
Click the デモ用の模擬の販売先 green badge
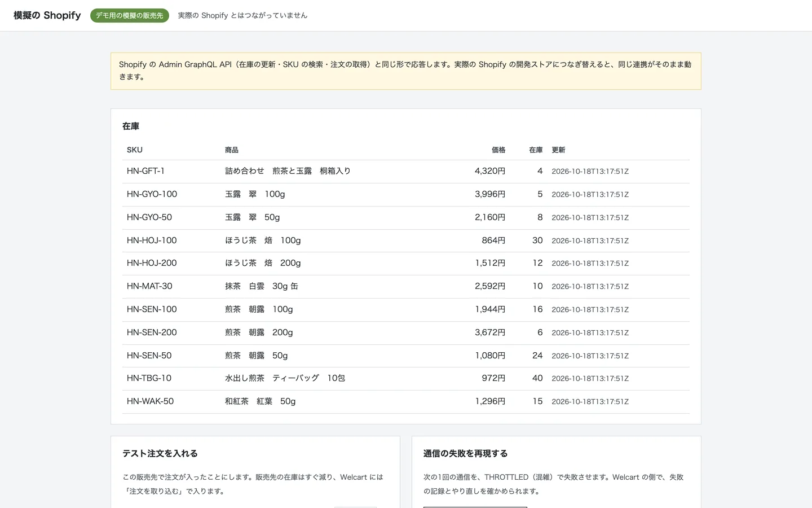[x=130, y=15]
